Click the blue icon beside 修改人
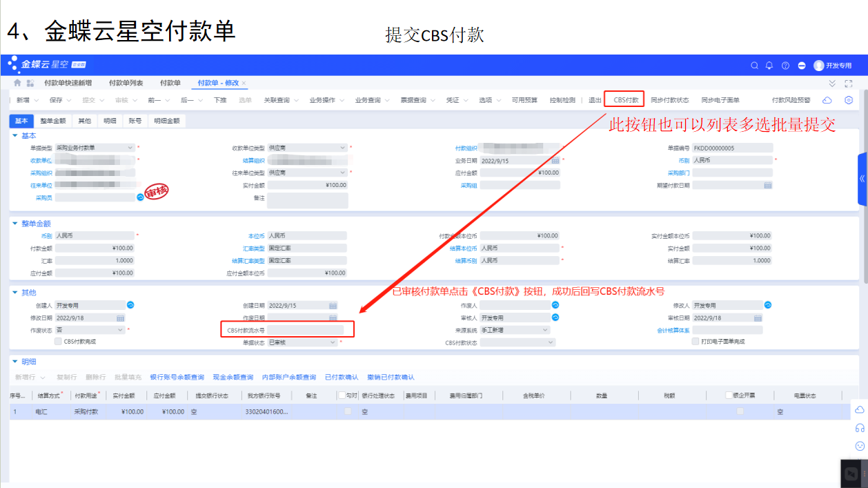868x488 pixels. point(767,305)
